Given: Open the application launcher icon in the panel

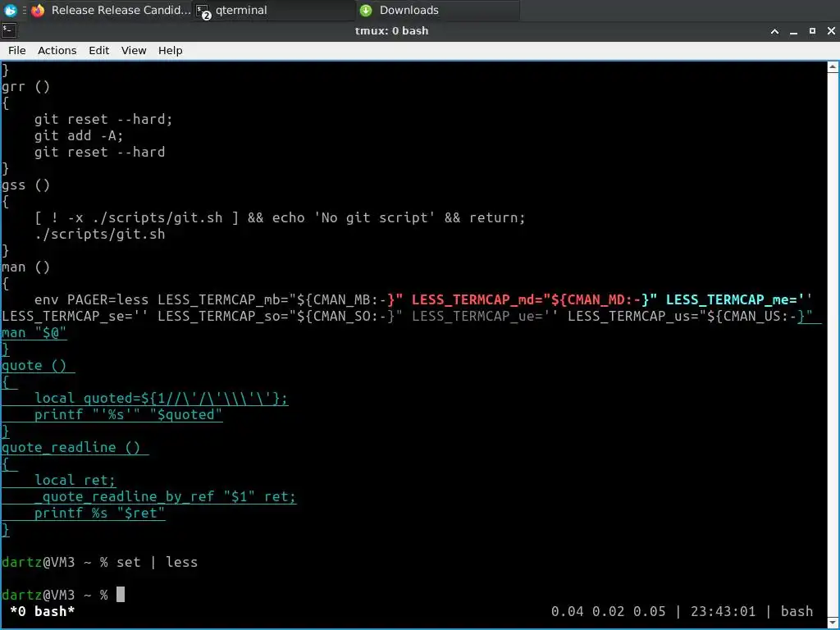Looking at the screenshot, I should [10, 10].
